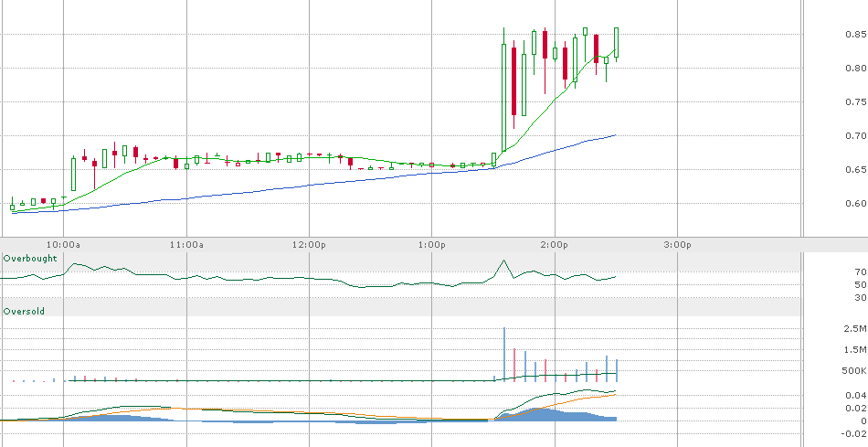Click the 500K volume axis label
The image size is (868, 447).
[855, 370]
